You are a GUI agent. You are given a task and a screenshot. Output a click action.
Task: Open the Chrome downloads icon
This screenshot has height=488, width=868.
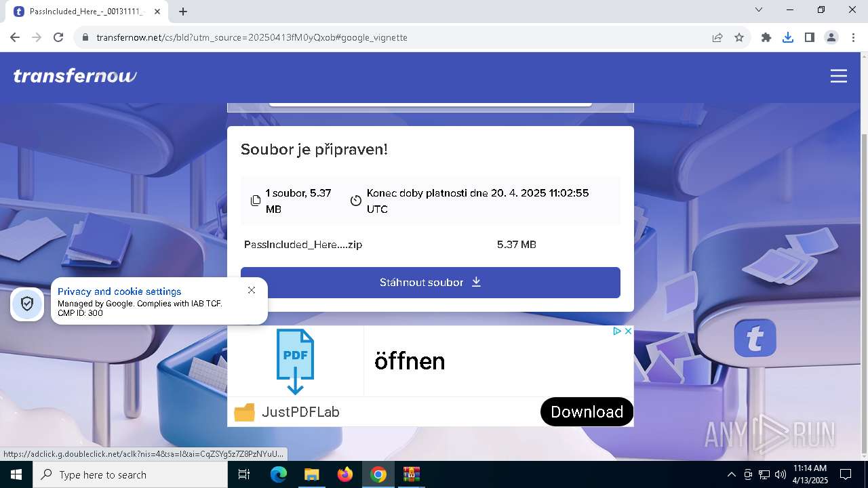(x=788, y=37)
